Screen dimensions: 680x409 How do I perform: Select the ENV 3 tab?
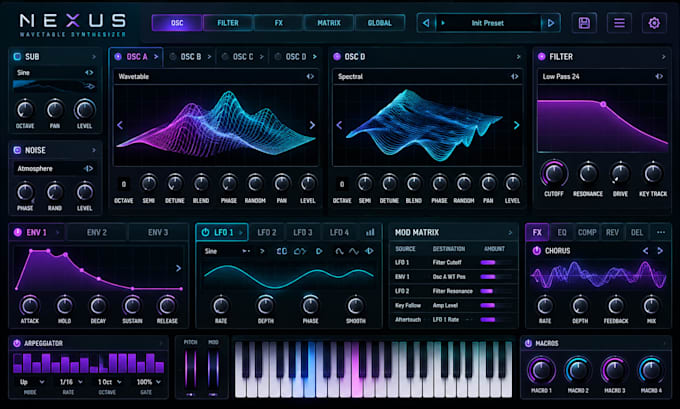click(158, 232)
